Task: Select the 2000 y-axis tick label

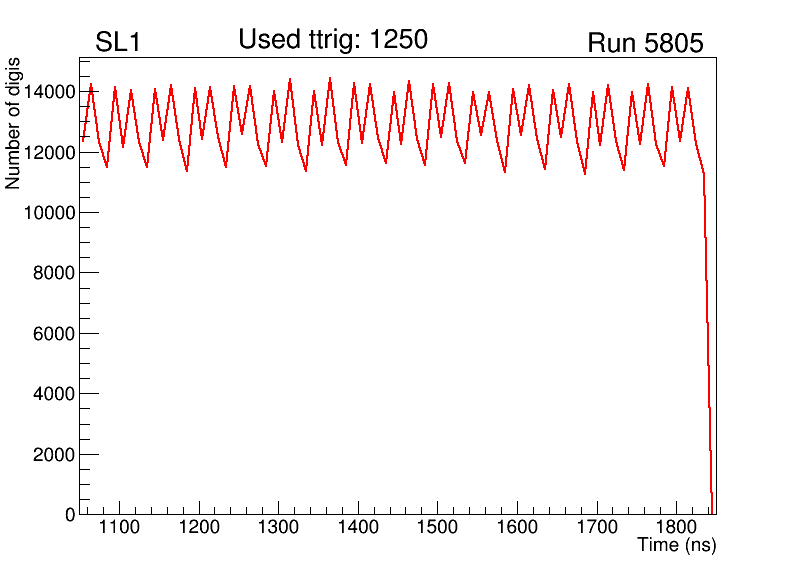Action: [x=55, y=455]
